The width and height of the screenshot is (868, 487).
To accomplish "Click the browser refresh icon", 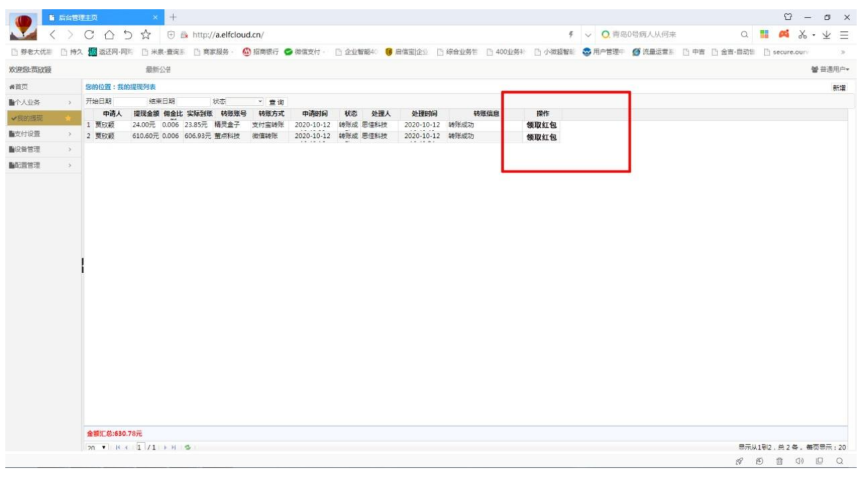I will 89,35.
